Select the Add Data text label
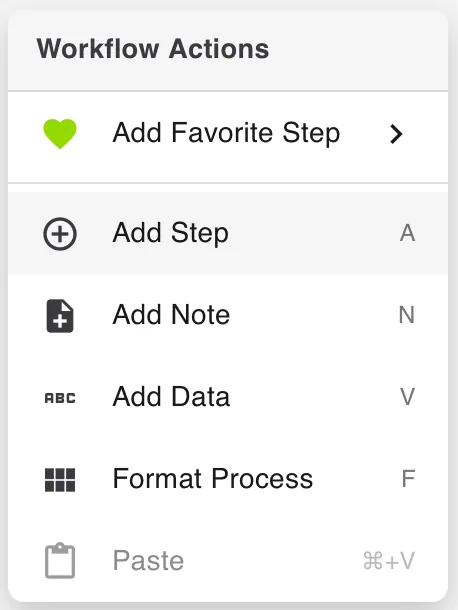The width and height of the screenshot is (458, 610). [x=171, y=397]
